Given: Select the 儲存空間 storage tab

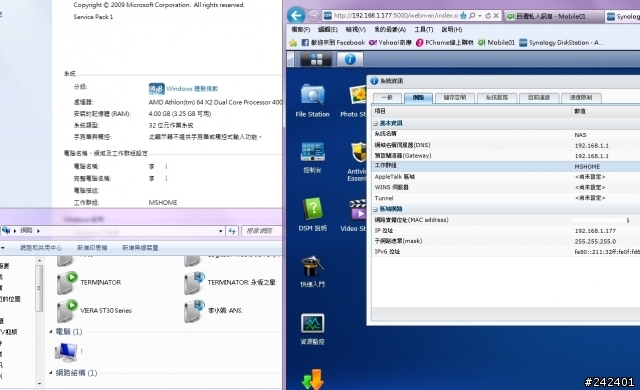Looking at the screenshot, I should (x=455, y=98).
